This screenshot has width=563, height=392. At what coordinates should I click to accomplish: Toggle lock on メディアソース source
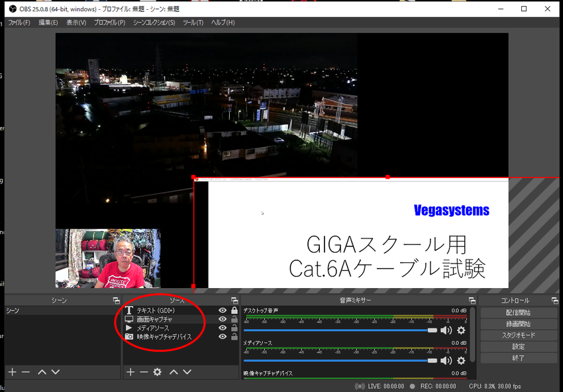[x=234, y=328]
